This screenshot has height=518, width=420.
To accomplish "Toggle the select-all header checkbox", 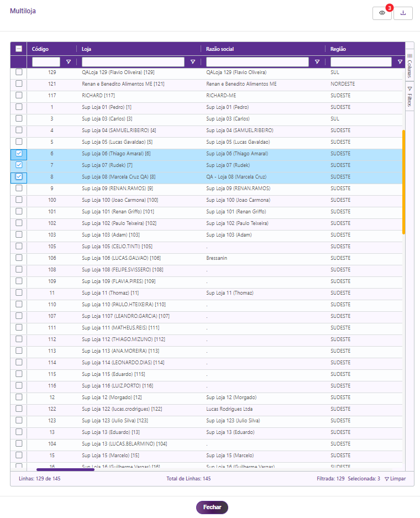I will click(x=19, y=49).
